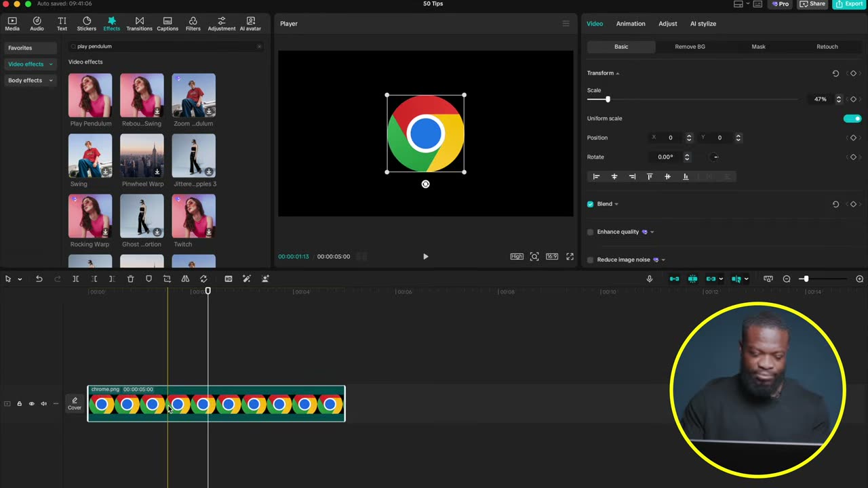Screen dimensions: 868x488
Task: Expand the Enhance quality options
Action: [x=652, y=232]
